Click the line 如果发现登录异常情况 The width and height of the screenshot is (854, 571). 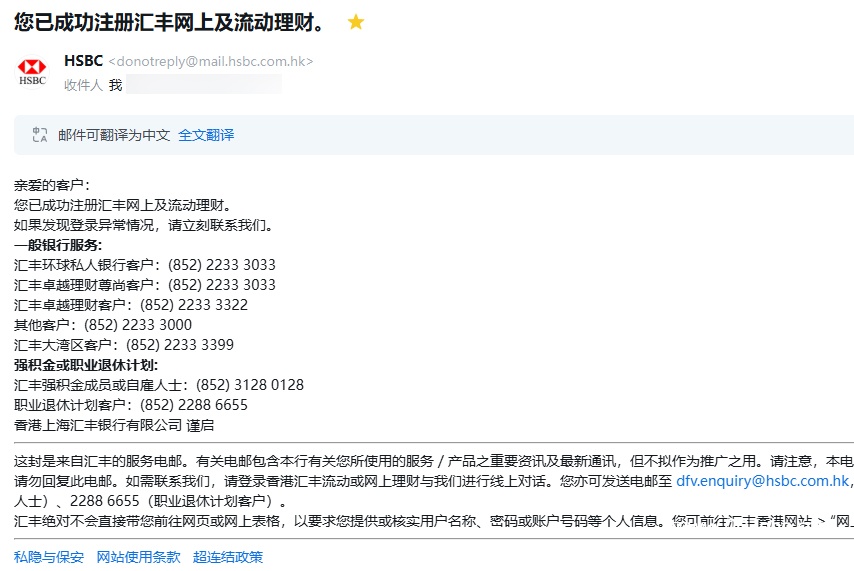point(144,225)
